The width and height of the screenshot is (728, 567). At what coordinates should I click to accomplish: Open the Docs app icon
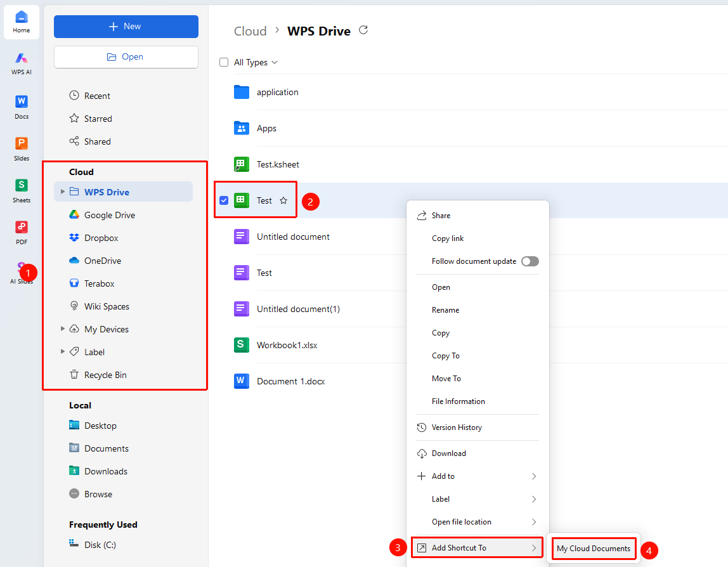[x=22, y=107]
